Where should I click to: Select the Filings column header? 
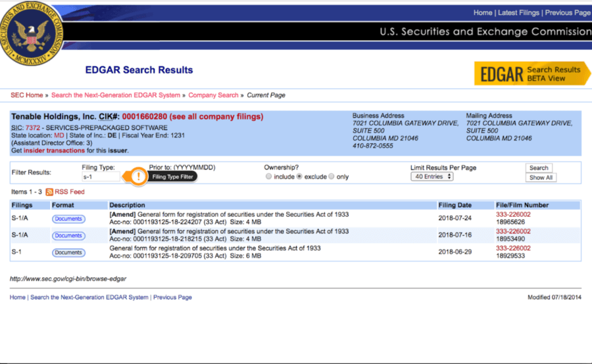click(22, 205)
